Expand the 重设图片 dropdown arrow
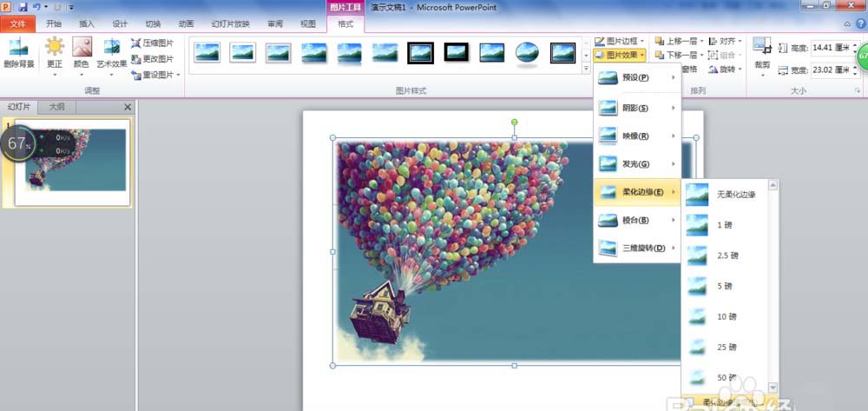 click(178, 75)
